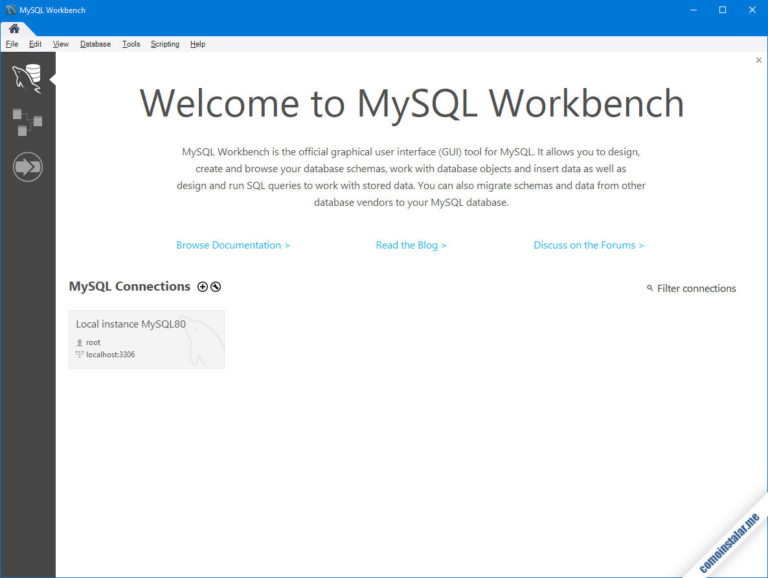Click the Filter connections search icon
Screen dimensions: 768x578
649,288
